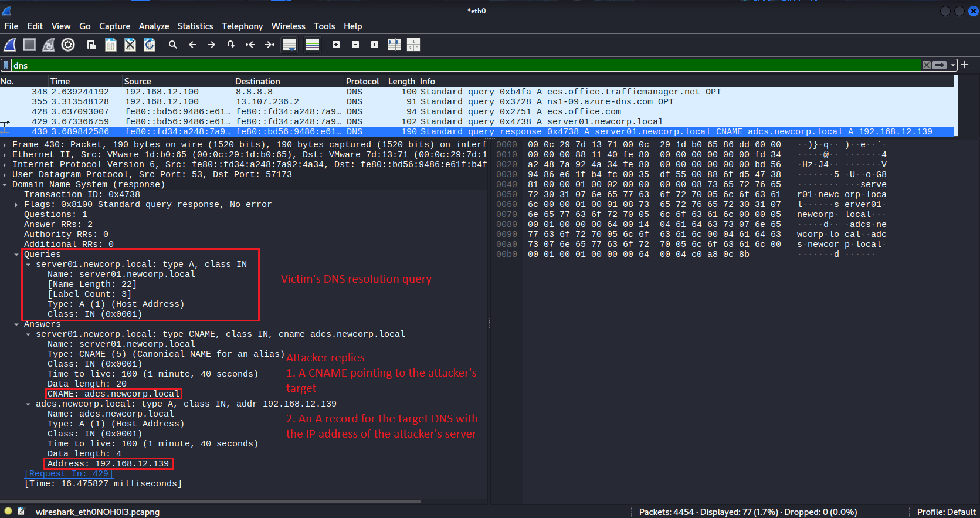The width and height of the screenshot is (980, 518).
Task: Open display filter bookmark menu
Action: pyautogui.click(x=6, y=65)
